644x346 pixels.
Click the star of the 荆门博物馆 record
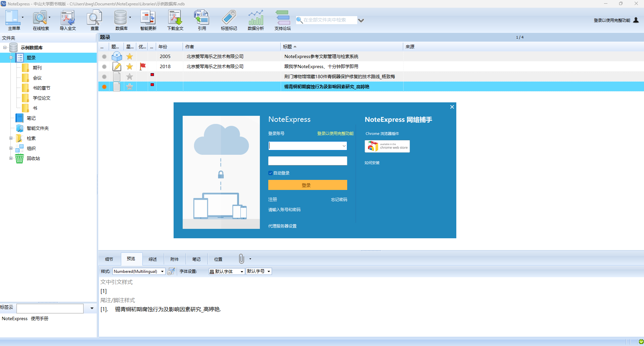(x=130, y=77)
